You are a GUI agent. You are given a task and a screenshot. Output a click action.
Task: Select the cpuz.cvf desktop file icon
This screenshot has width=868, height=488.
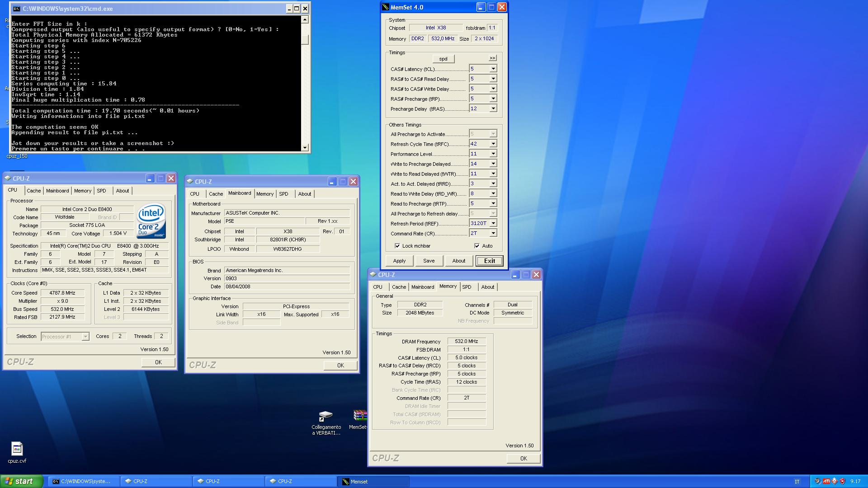pyautogui.click(x=17, y=449)
